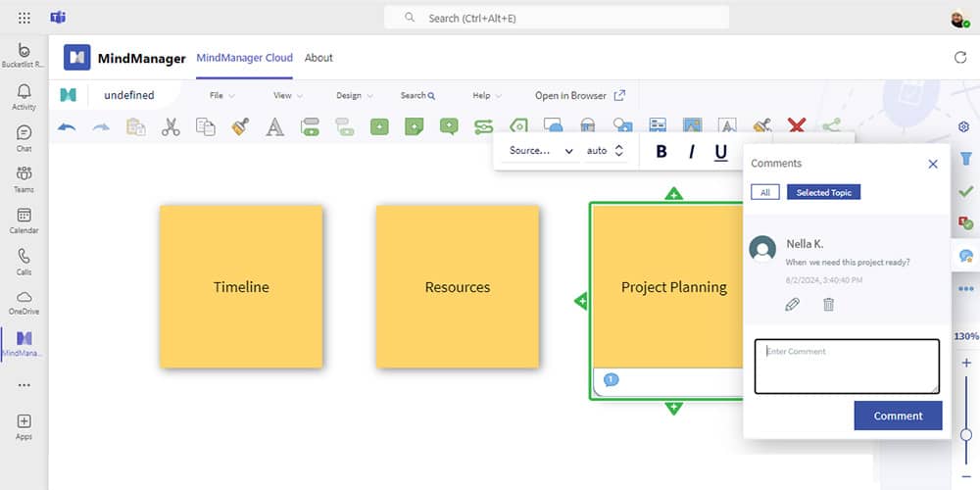Image resolution: width=980 pixels, height=490 pixels.
Task: Click the zoom slider handle
Action: tap(966, 434)
